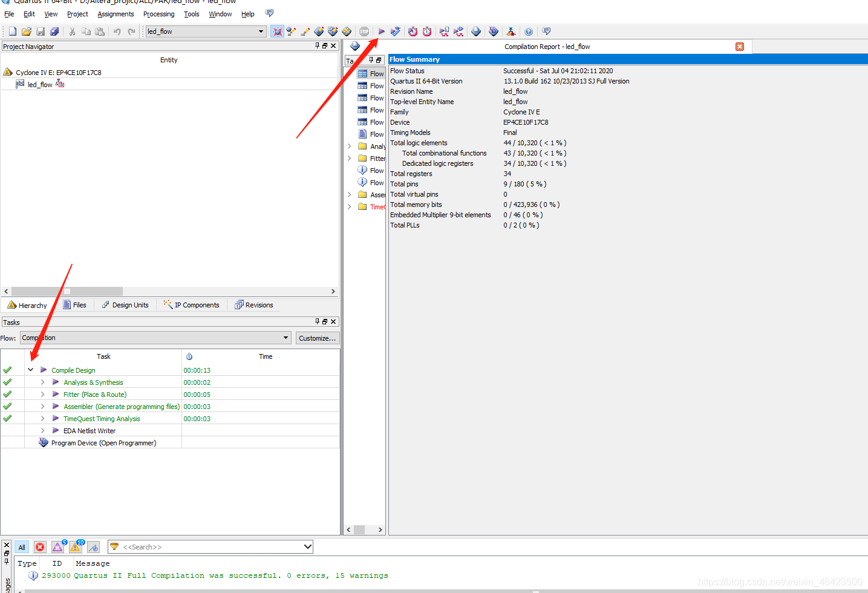This screenshot has height=593, width=868.
Task: Start Analysis & Synthesis from toolbar
Action: click(396, 31)
